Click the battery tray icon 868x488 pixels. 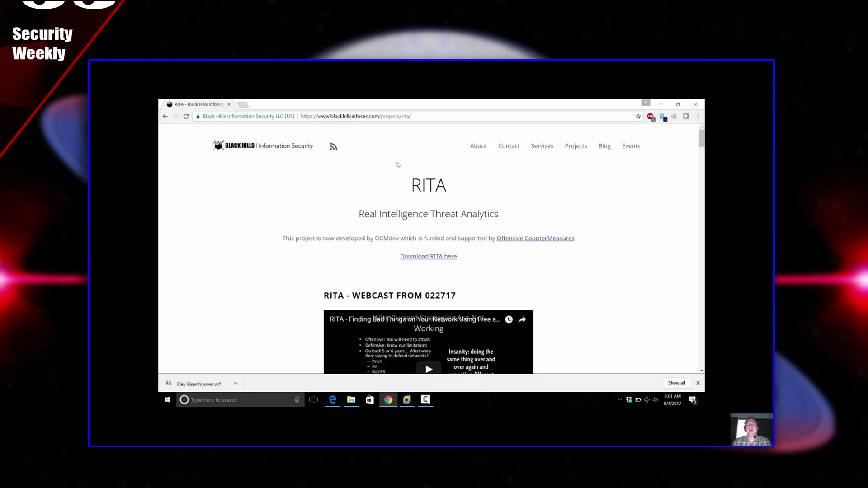pos(638,399)
